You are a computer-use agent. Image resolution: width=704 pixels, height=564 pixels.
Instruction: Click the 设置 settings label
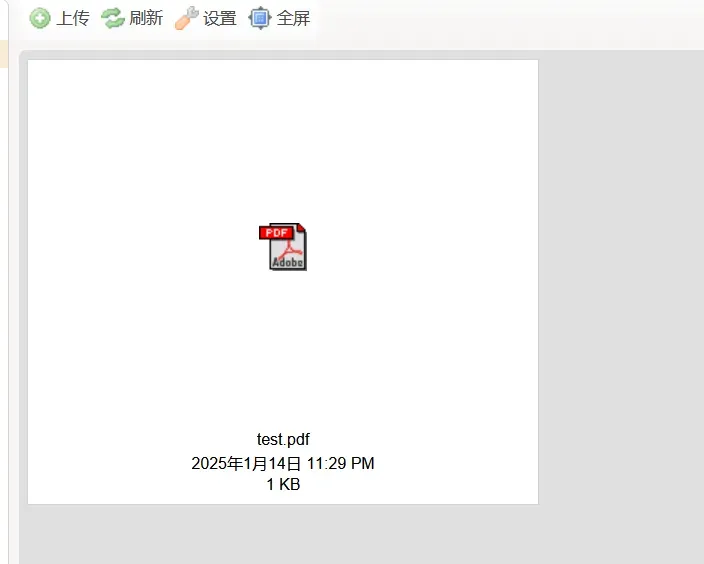220,18
